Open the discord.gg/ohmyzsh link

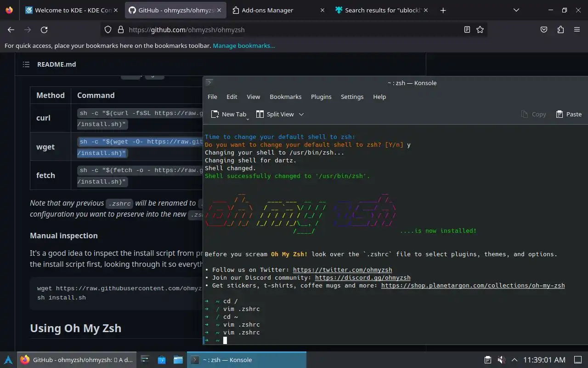pos(362,277)
